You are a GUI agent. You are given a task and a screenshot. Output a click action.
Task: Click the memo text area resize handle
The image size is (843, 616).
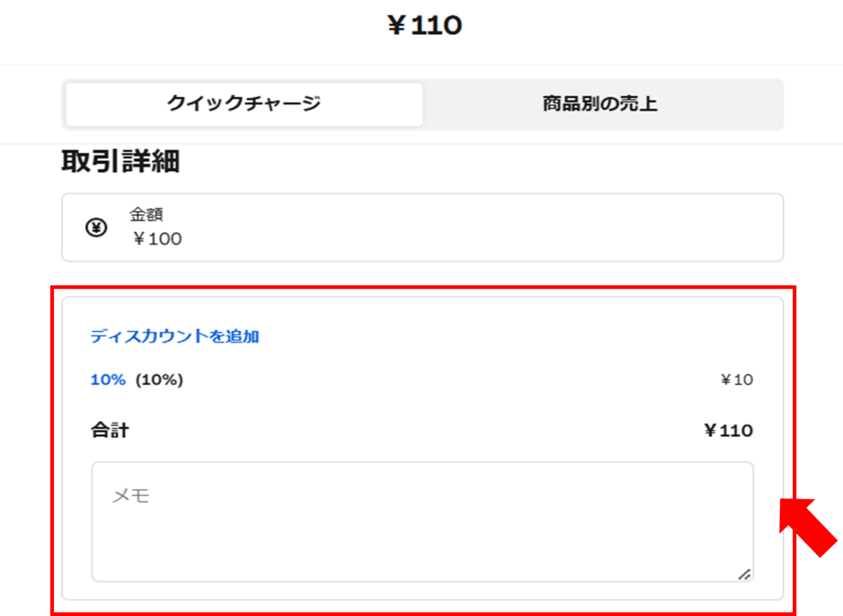744,574
